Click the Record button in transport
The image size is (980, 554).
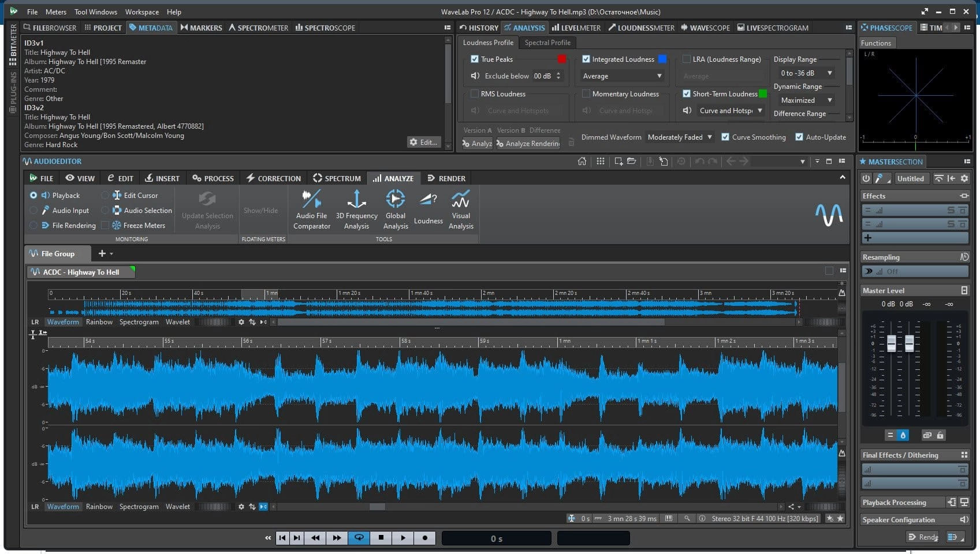425,538
